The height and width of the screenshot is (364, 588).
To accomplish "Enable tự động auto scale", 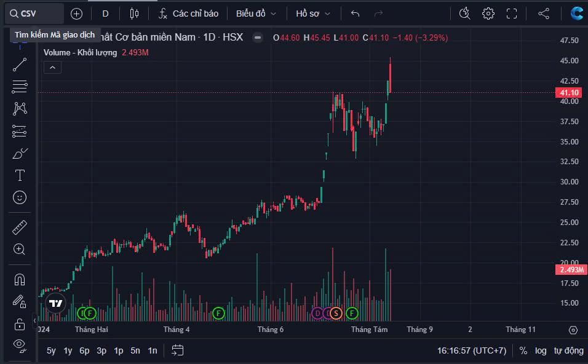I will (568, 350).
